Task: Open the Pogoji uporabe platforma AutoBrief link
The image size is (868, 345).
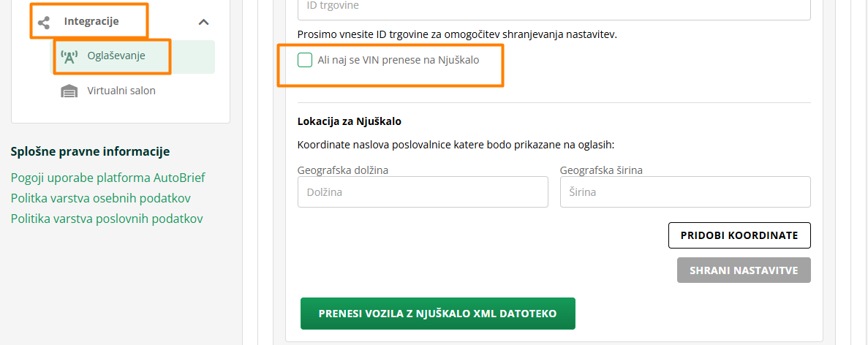Action: [x=108, y=178]
